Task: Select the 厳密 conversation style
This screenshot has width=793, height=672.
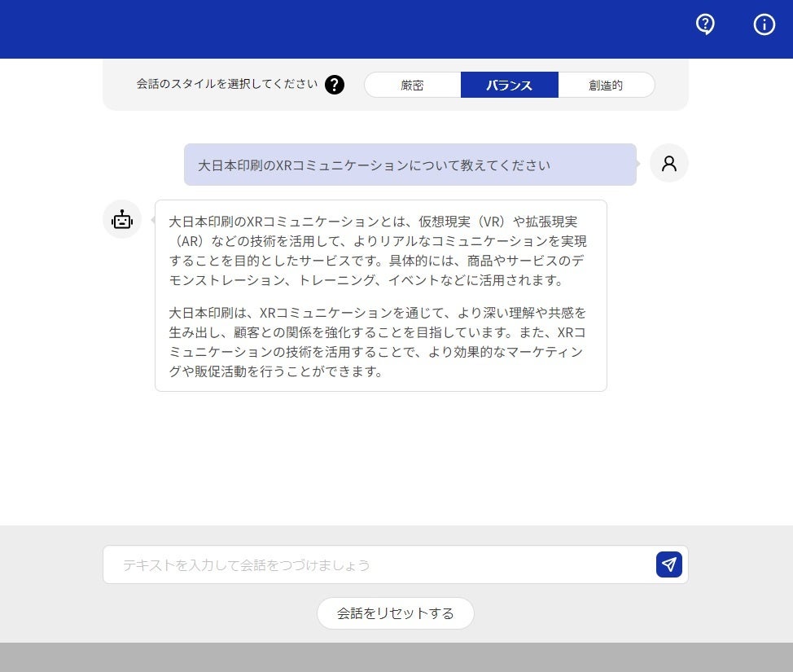Action: pyautogui.click(x=412, y=84)
